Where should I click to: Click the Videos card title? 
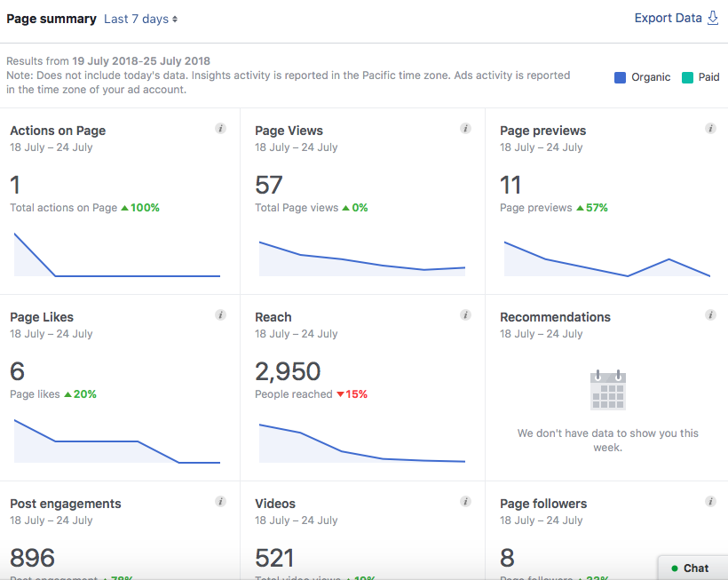coord(275,504)
